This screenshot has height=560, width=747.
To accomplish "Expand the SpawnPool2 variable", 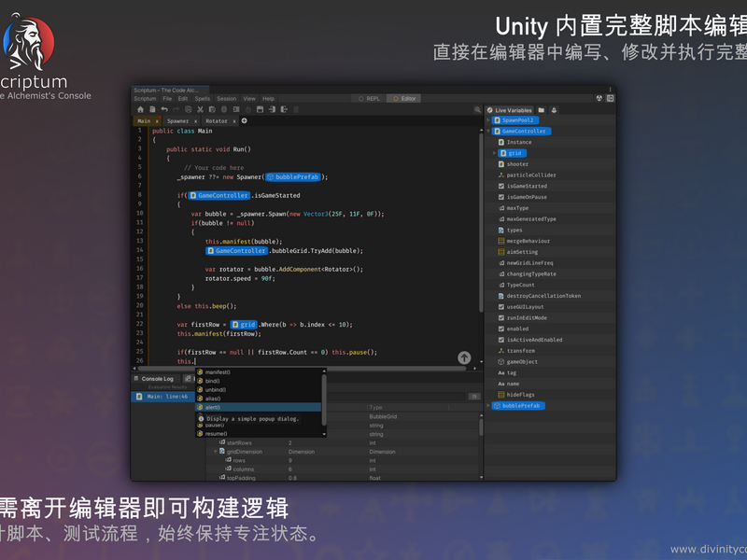I will coord(488,120).
